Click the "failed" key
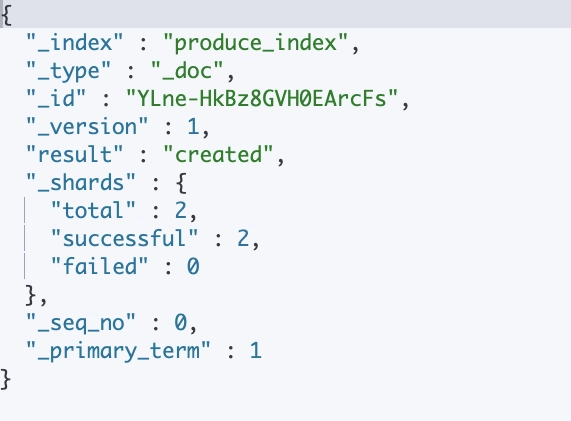The height and width of the screenshot is (421, 571). tap(99, 266)
